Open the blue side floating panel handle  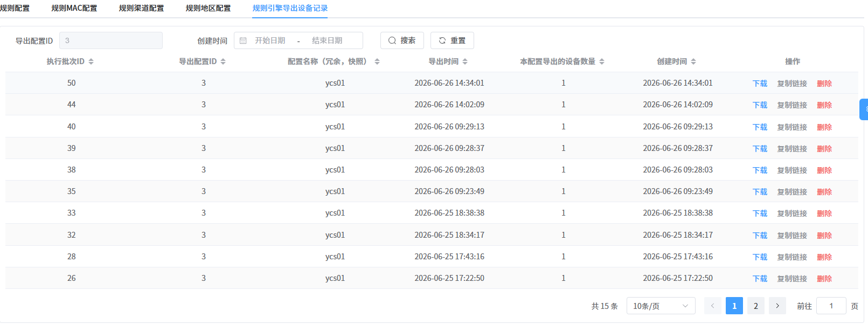click(x=864, y=109)
